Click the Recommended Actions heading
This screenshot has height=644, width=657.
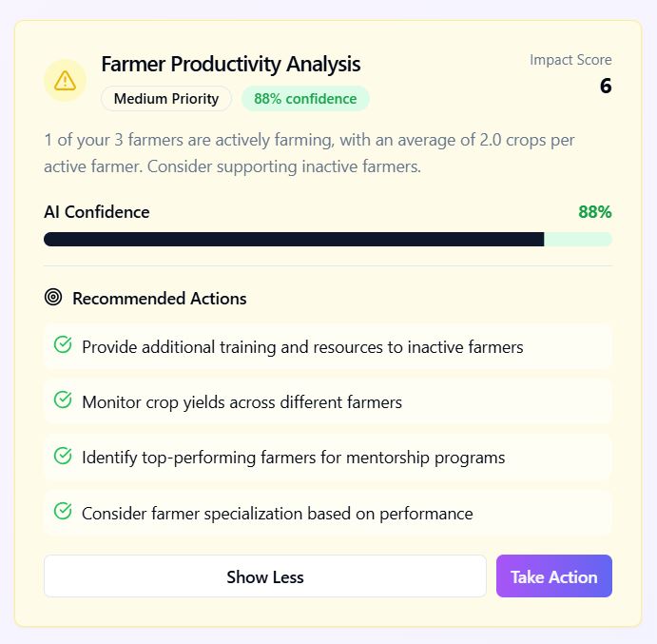click(x=160, y=299)
